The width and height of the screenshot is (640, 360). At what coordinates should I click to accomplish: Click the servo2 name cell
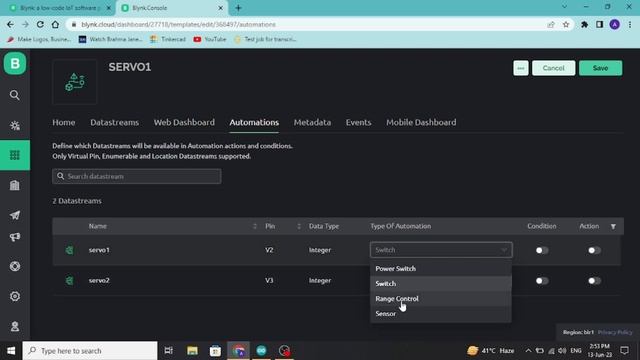click(x=99, y=280)
